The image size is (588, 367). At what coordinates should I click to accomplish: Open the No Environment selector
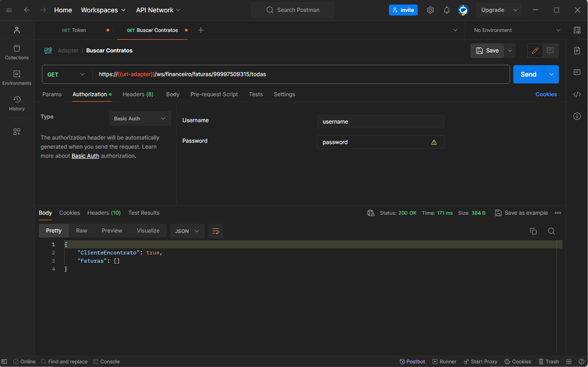coord(517,30)
